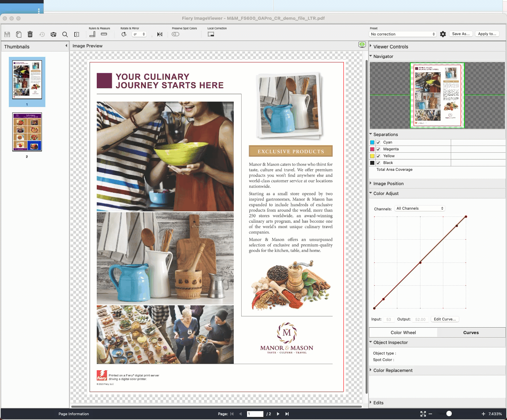This screenshot has height=420, width=507.
Task: Click the copy pages icon
Action: tap(19, 34)
